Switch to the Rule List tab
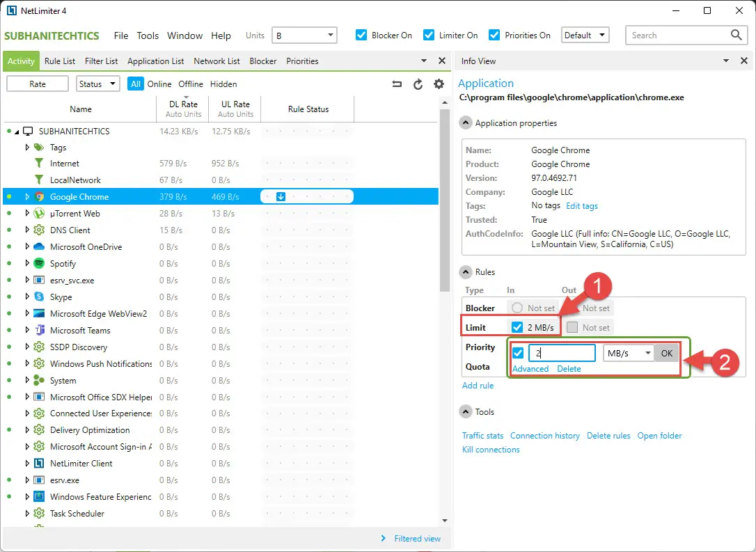This screenshot has height=552, width=756. tap(60, 61)
